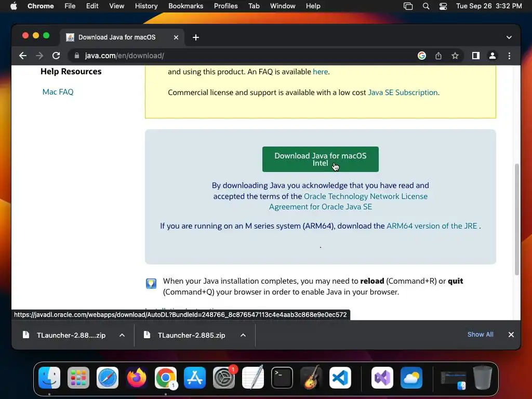Image resolution: width=532 pixels, height=399 pixels.
Task: Open Terminal from the Dock
Action: [x=282, y=378]
